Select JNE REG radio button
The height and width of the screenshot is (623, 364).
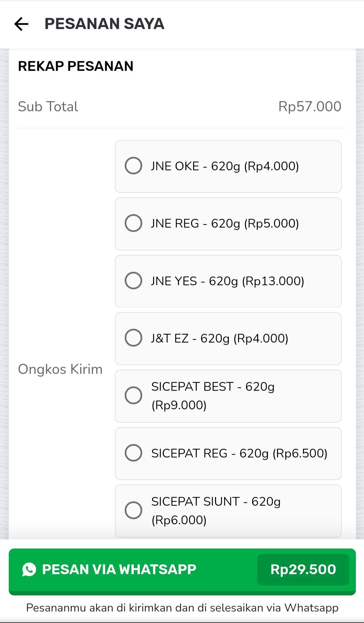pos(133,223)
